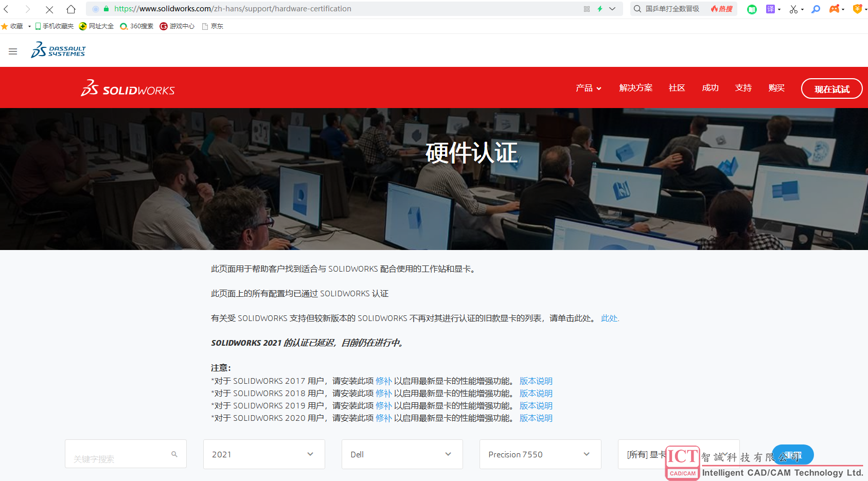The image size is (868, 481).
Task: Click the blue 重置 reset button
Action: pyautogui.click(x=793, y=455)
